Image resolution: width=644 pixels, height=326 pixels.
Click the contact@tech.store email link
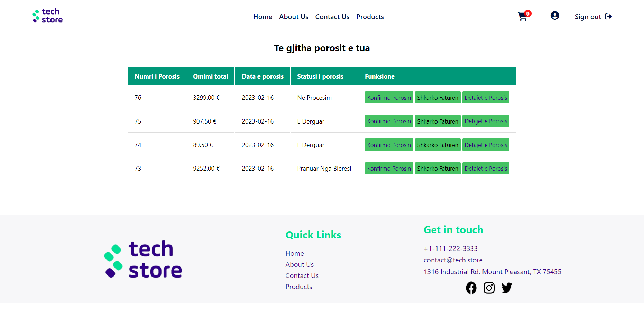(453, 260)
